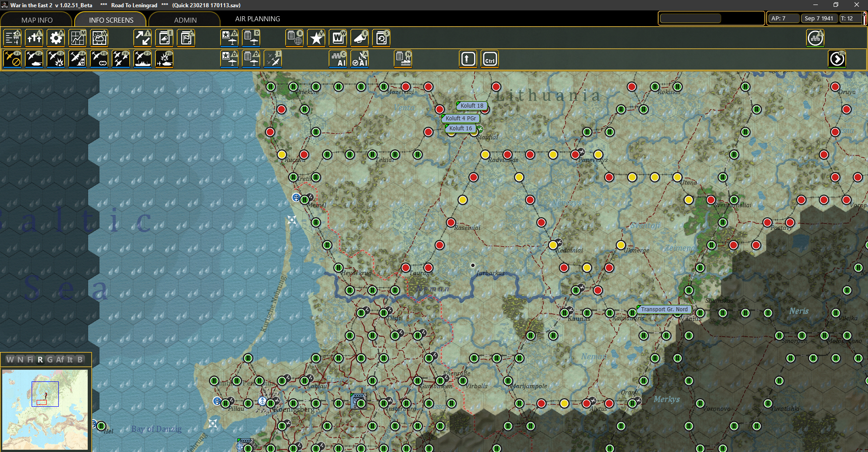Select the Koluft 4 PGr unit label
The image size is (868, 452).
(x=461, y=119)
